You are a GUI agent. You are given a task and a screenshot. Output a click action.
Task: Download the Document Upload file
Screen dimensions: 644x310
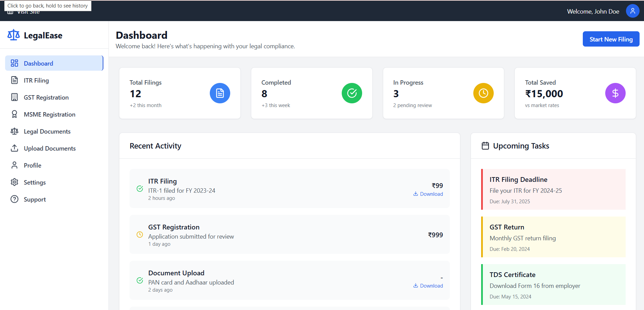coord(428,286)
